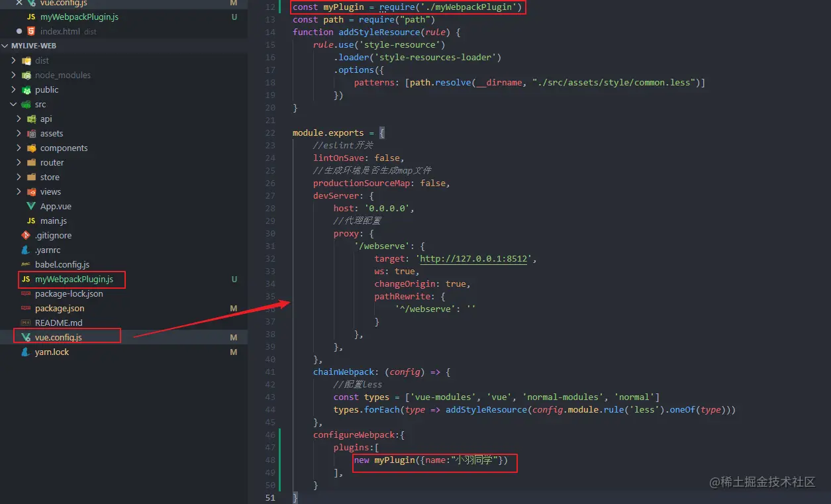Collapse the src folder chevron

(13, 104)
